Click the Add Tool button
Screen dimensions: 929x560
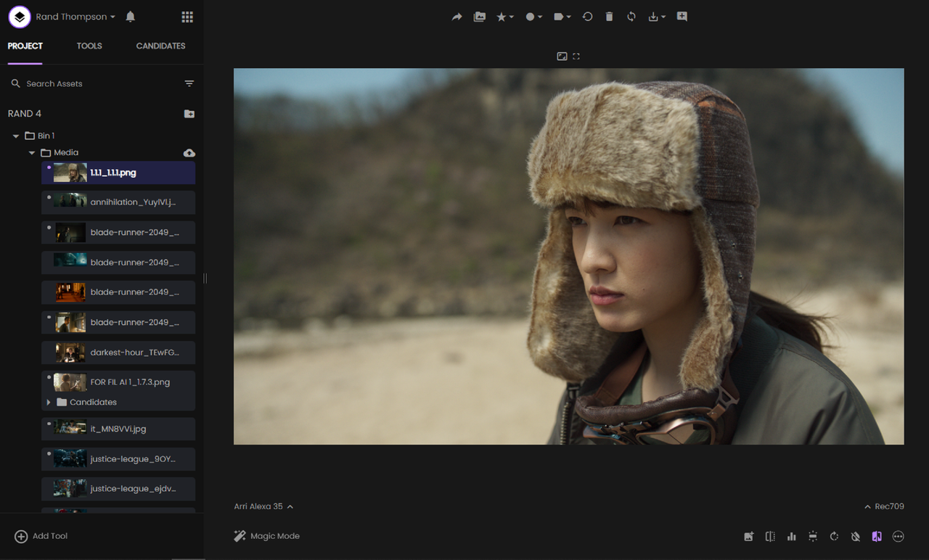(41, 536)
